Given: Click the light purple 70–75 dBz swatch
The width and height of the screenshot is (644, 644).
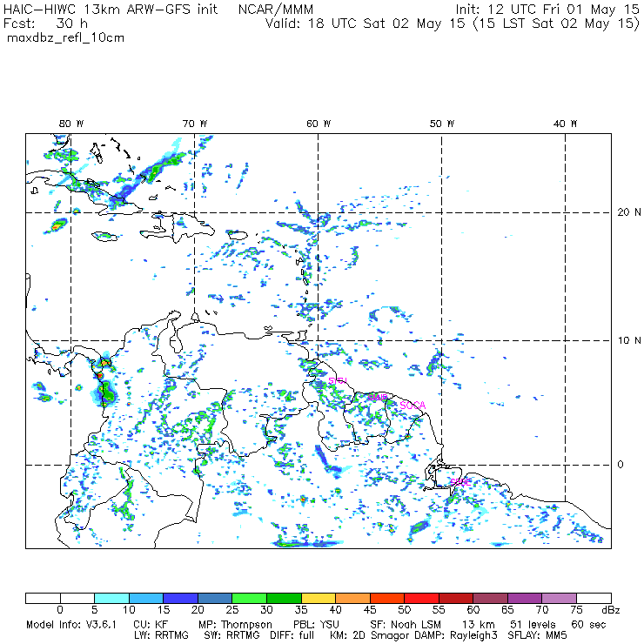Looking at the screenshot, I should pyautogui.click(x=560, y=598).
